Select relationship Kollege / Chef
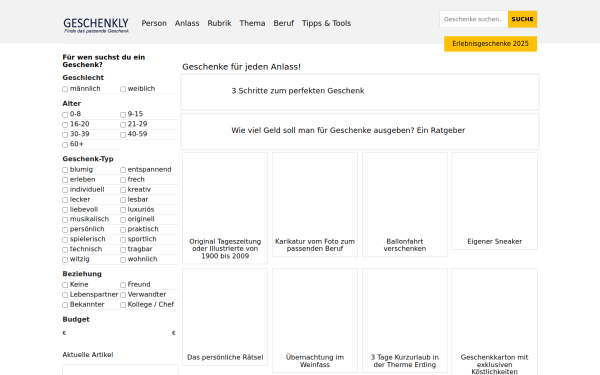This screenshot has height=375, width=600. tap(123, 305)
